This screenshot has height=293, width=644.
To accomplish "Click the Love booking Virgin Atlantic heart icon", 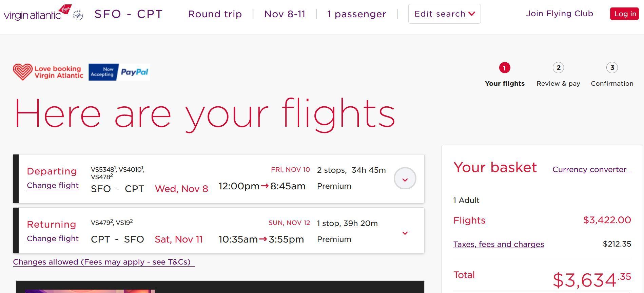I will coord(23,72).
